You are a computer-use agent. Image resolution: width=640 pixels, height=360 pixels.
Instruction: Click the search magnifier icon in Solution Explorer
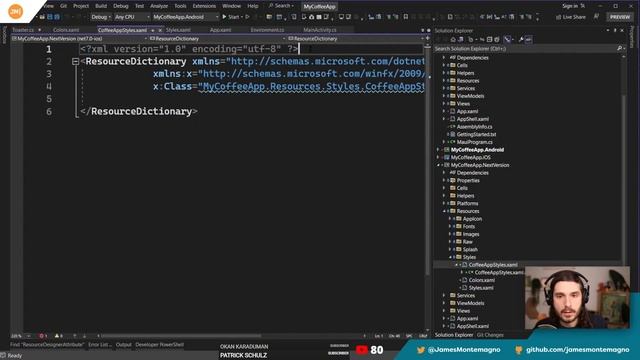coord(619,49)
